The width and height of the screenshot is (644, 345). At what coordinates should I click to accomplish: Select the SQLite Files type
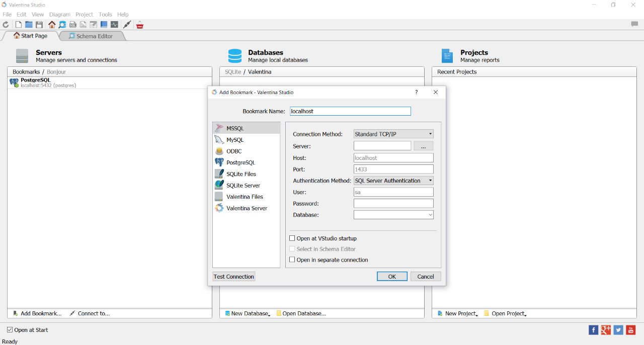point(247,174)
